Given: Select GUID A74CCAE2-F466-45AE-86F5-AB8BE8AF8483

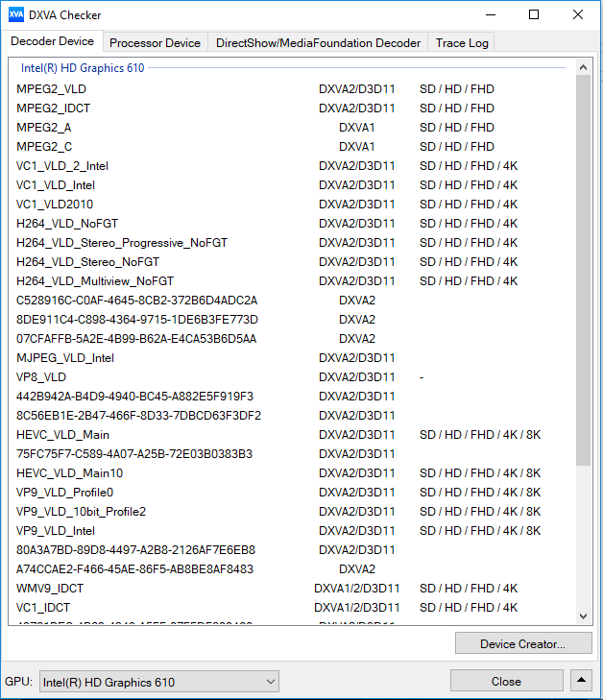Looking at the screenshot, I should [291, 569].
